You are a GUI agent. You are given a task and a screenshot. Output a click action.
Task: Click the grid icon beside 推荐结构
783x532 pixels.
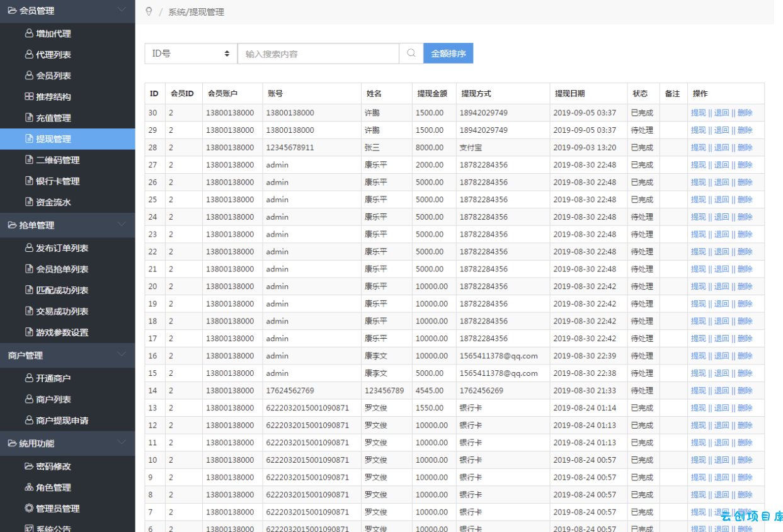tap(29, 96)
